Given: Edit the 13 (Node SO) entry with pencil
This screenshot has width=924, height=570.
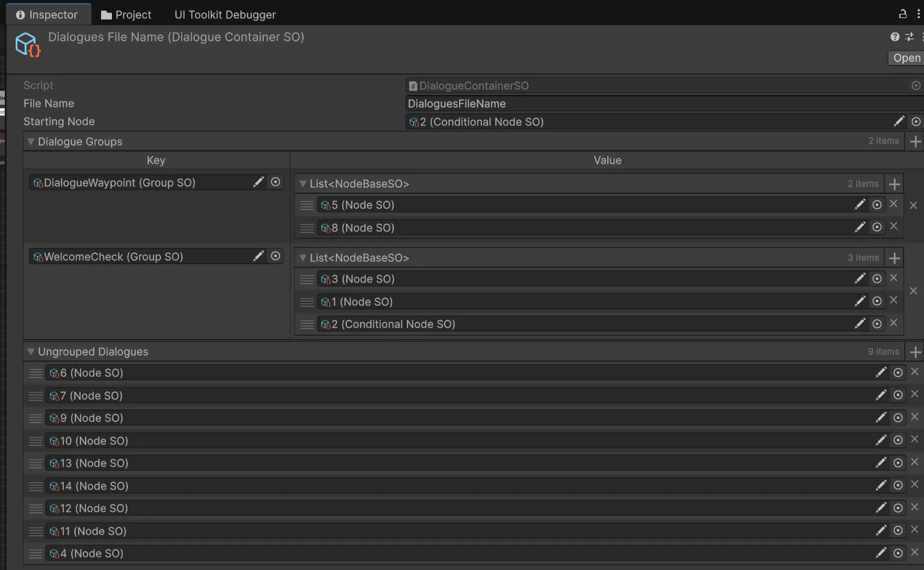Looking at the screenshot, I should (881, 463).
